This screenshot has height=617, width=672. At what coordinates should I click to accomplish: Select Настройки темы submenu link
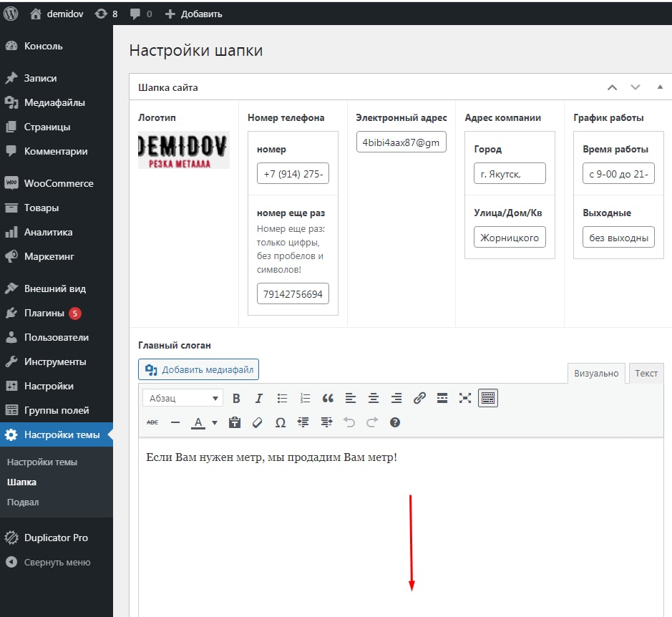click(42, 462)
